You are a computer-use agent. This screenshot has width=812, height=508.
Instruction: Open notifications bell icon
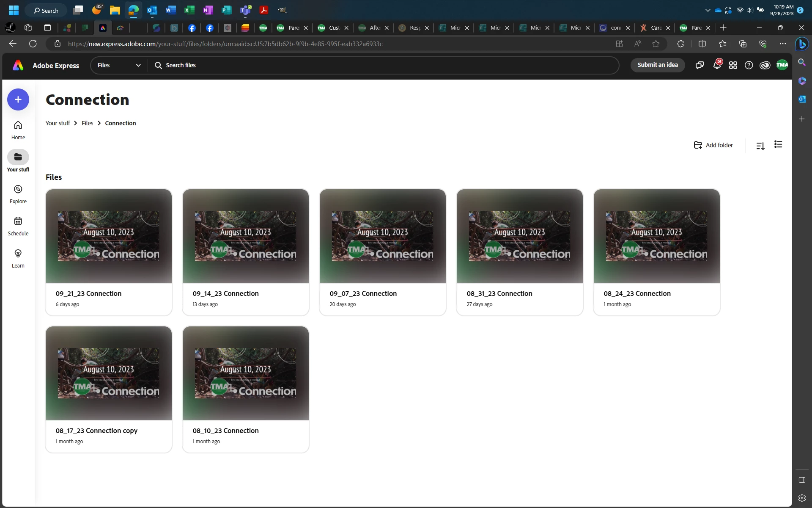tap(717, 65)
